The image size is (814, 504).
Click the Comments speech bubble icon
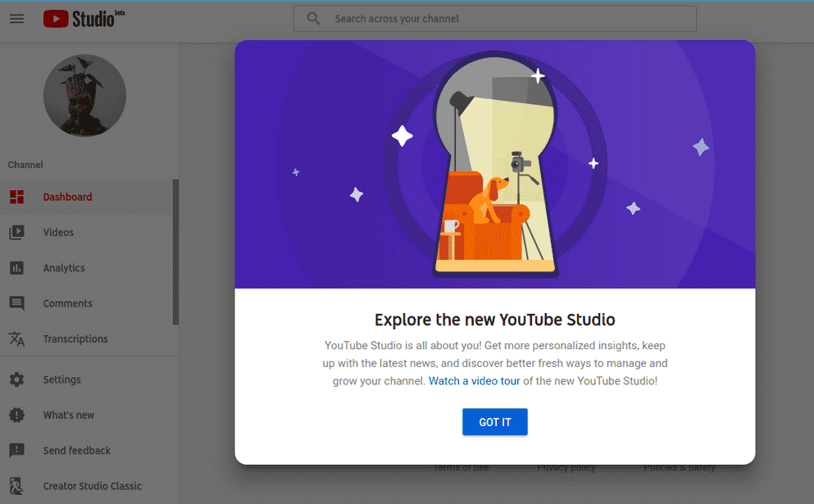coord(17,302)
